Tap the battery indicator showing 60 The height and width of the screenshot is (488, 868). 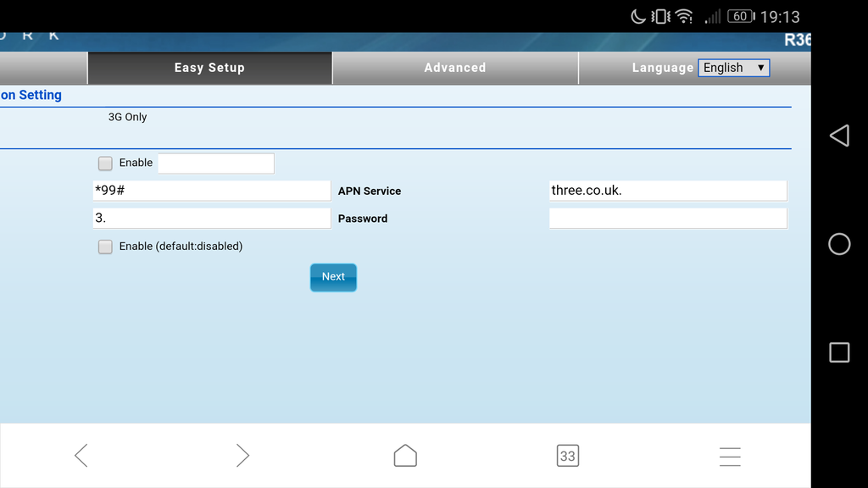[x=741, y=17]
